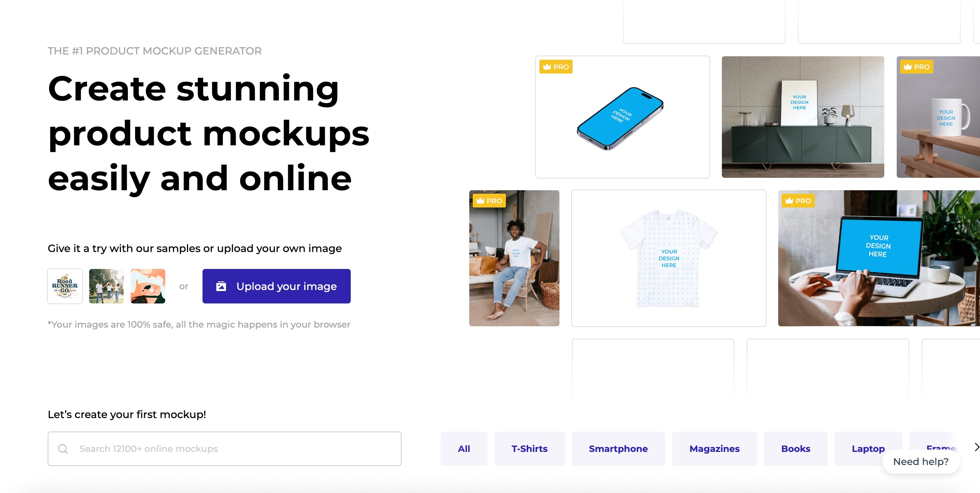Select the Road Runner logo sample image
This screenshot has width=980, height=493.
point(65,286)
